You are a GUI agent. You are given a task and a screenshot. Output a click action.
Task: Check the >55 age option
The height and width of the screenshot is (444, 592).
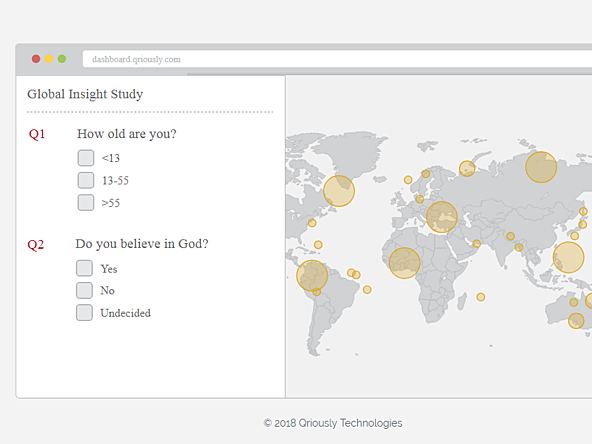coord(86,202)
